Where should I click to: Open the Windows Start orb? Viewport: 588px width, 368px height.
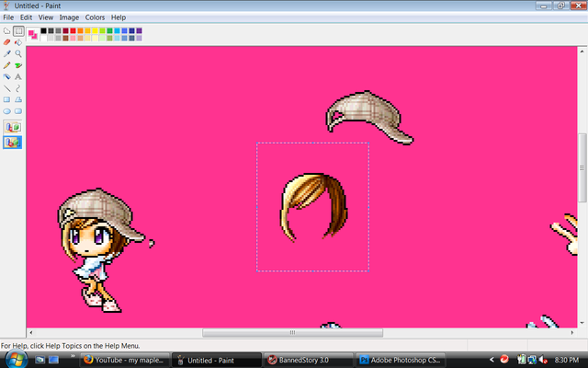[15, 360]
